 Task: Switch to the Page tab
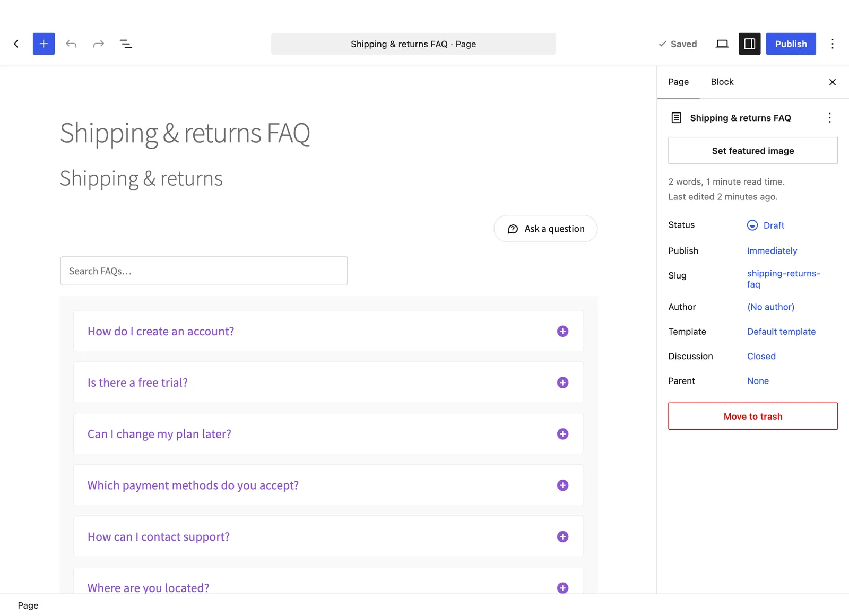pos(678,82)
